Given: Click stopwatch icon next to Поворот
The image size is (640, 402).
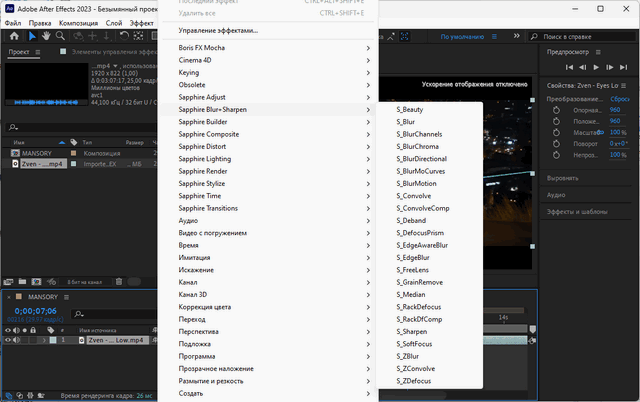Looking at the screenshot, I should point(556,143).
